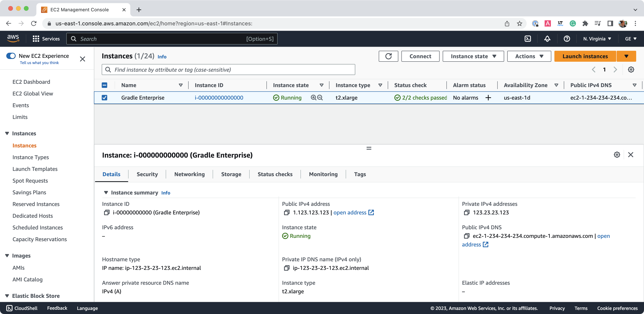Image resolution: width=644 pixels, height=314 pixels.
Task: Open the Help question mark menu
Action: click(567, 39)
